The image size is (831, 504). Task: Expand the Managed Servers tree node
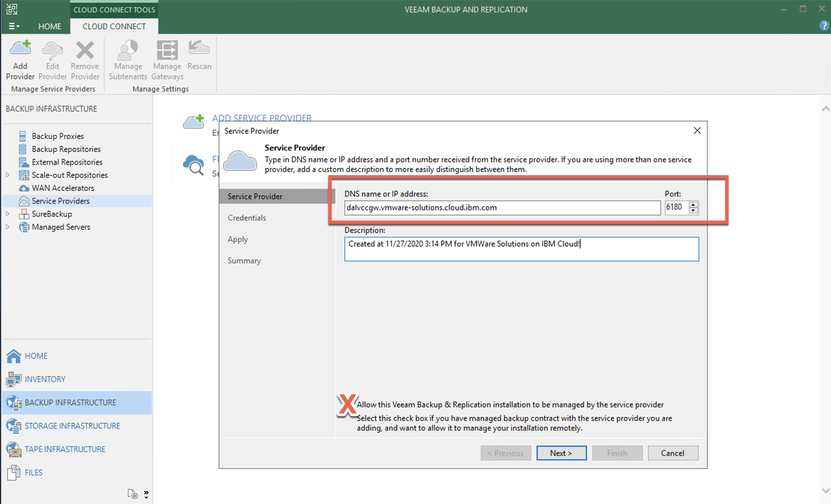click(x=7, y=227)
